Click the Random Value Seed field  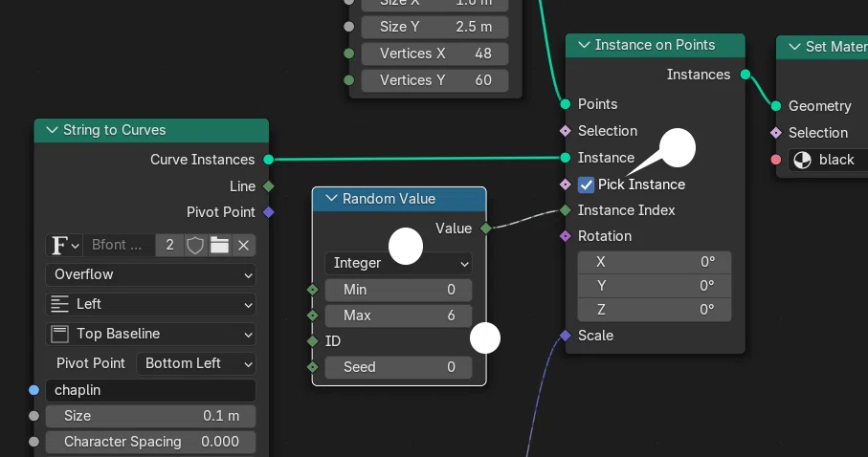tap(398, 367)
